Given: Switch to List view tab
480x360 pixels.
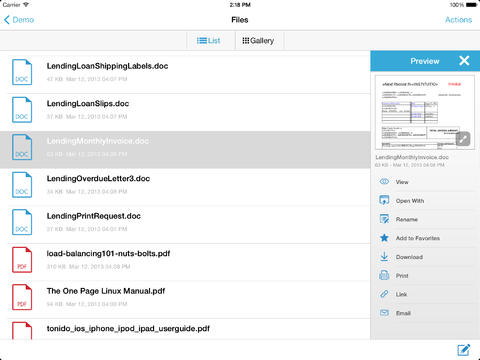Looking at the screenshot, I should 211,41.
